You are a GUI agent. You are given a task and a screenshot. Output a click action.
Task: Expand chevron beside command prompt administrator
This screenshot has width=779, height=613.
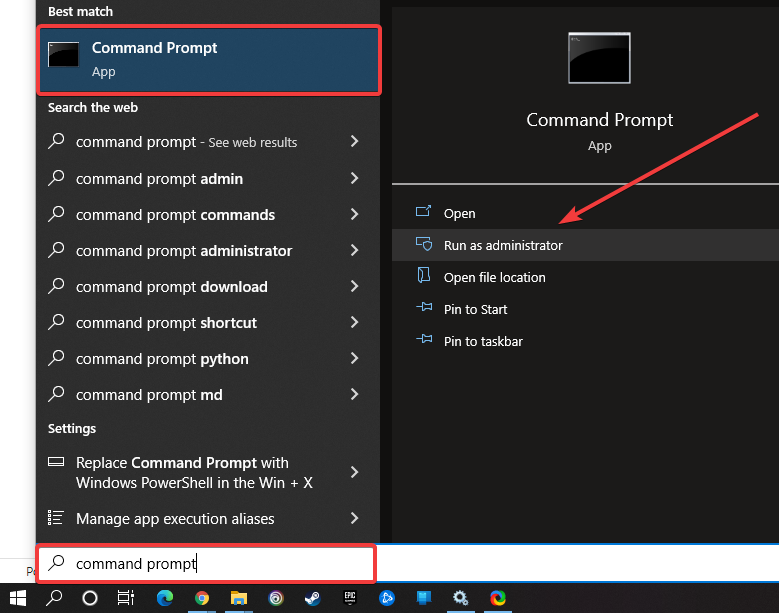point(354,250)
